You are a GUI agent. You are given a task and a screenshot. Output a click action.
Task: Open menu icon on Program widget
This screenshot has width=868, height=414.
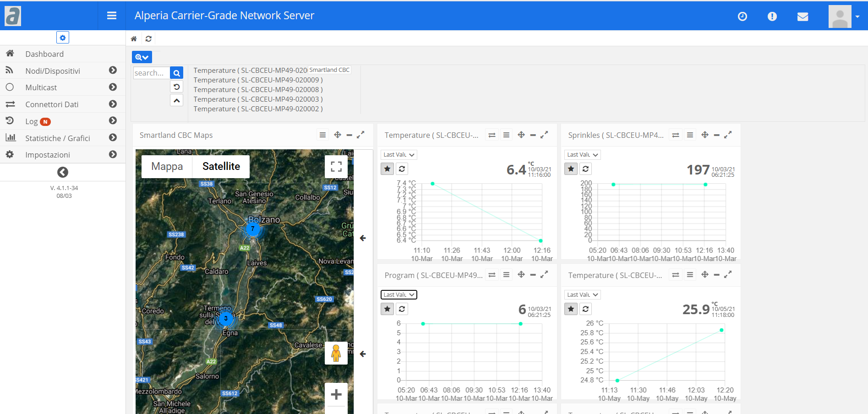coord(506,275)
